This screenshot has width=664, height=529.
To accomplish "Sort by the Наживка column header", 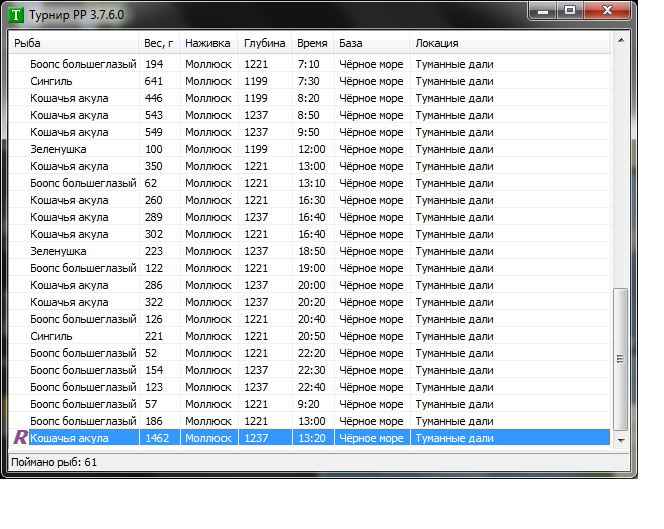I will (209, 43).
